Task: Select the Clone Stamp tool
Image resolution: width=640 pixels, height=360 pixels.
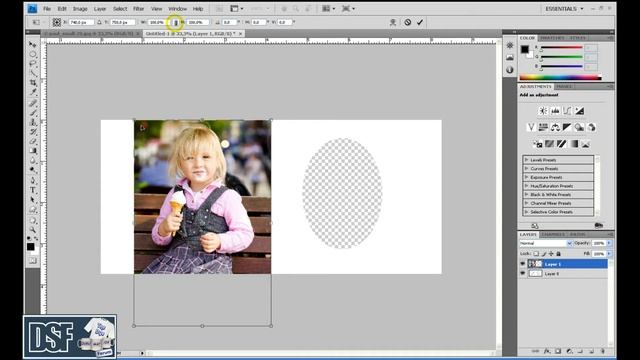Action: (33, 122)
